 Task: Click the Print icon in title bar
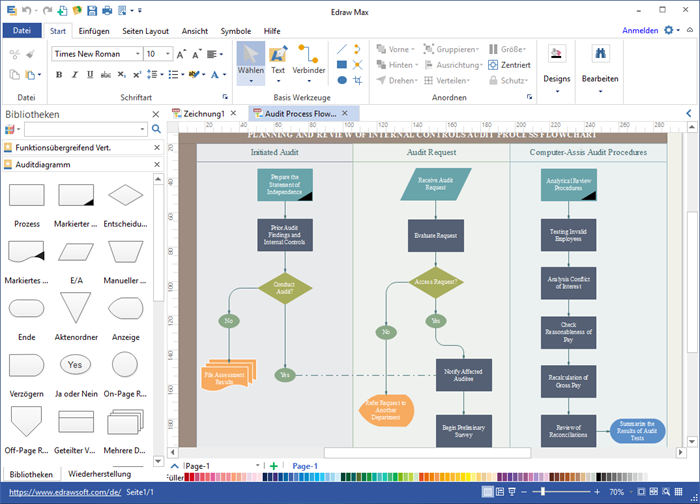coord(107,11)
